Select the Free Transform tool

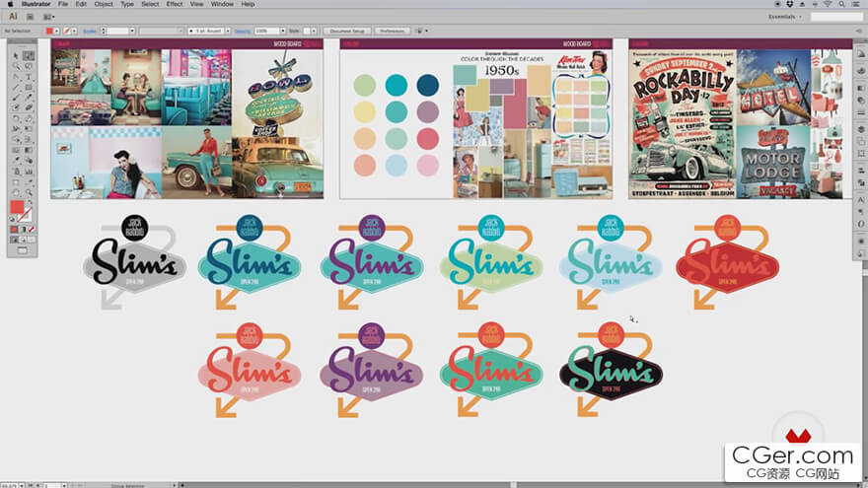(x=29, y=128)
